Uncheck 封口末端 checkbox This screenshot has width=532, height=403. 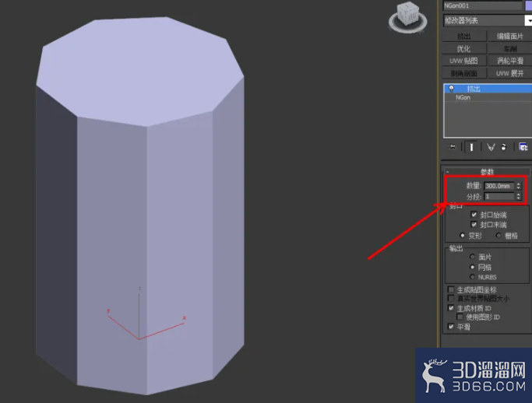[474, 224]
